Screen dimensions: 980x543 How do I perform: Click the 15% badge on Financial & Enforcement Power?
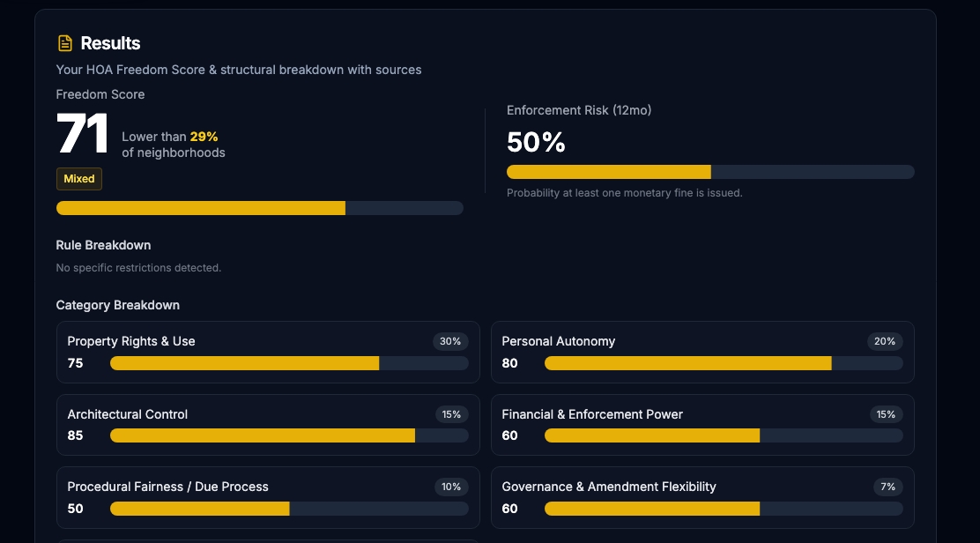point(885,414)
